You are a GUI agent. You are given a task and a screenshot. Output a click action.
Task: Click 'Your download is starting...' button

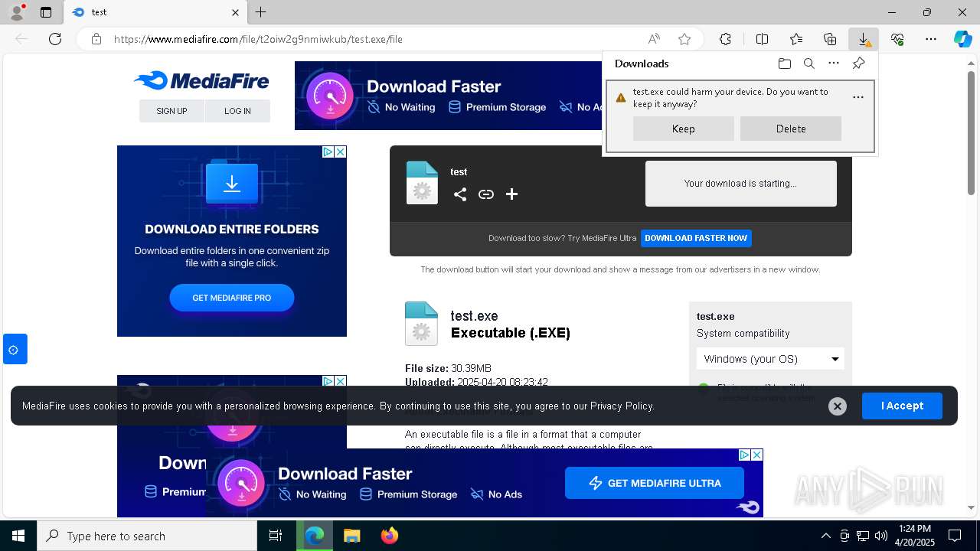coord(741,184)
